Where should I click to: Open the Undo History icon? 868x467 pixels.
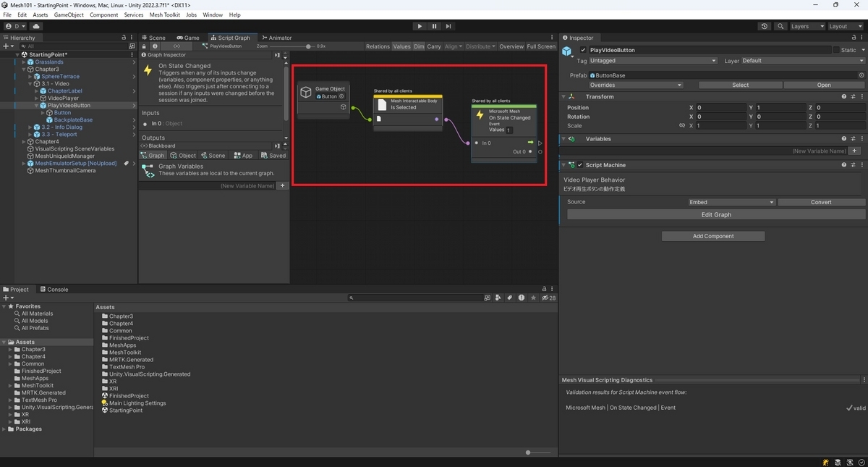pos(765,26)
